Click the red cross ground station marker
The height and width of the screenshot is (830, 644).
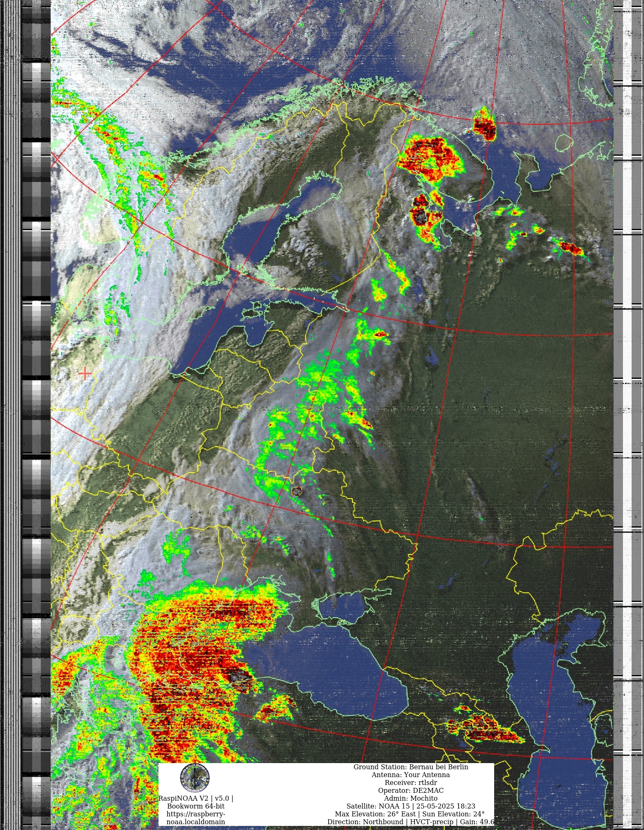click(x=85, y=373)
